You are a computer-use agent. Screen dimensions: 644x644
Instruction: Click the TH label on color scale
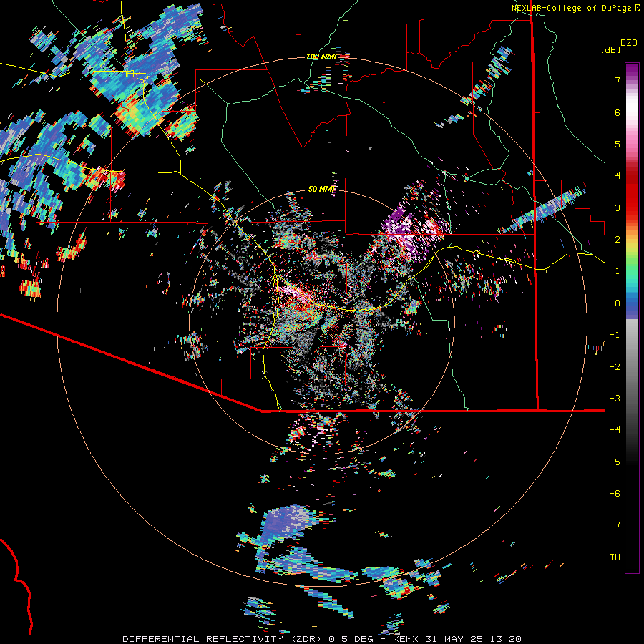click(x=615, y=557)
